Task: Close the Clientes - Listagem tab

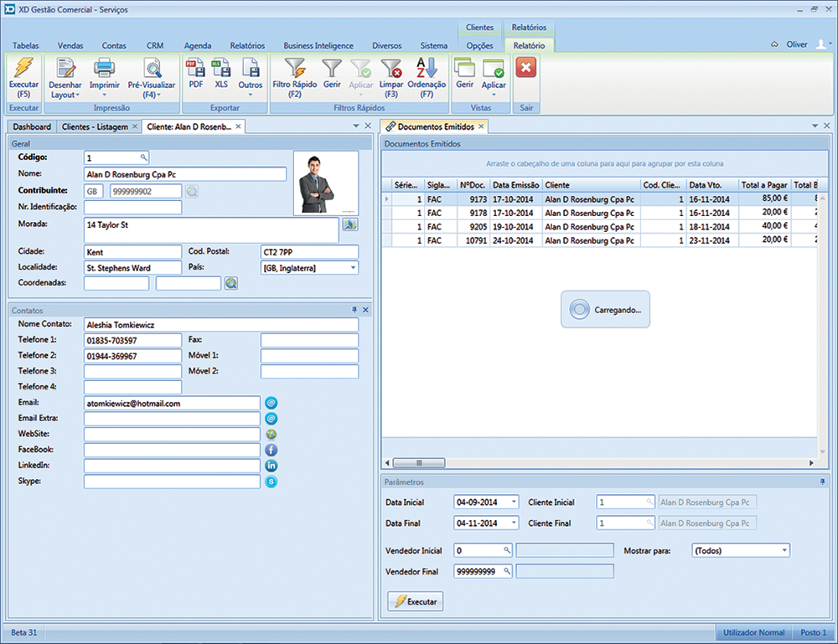Action: (x=135, y=126)
